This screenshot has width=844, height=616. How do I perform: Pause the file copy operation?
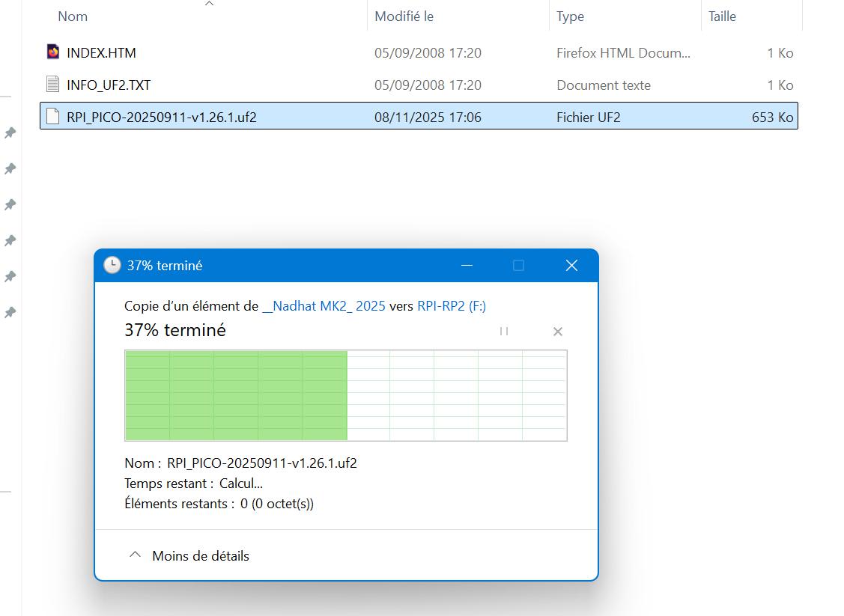[504, 331]
